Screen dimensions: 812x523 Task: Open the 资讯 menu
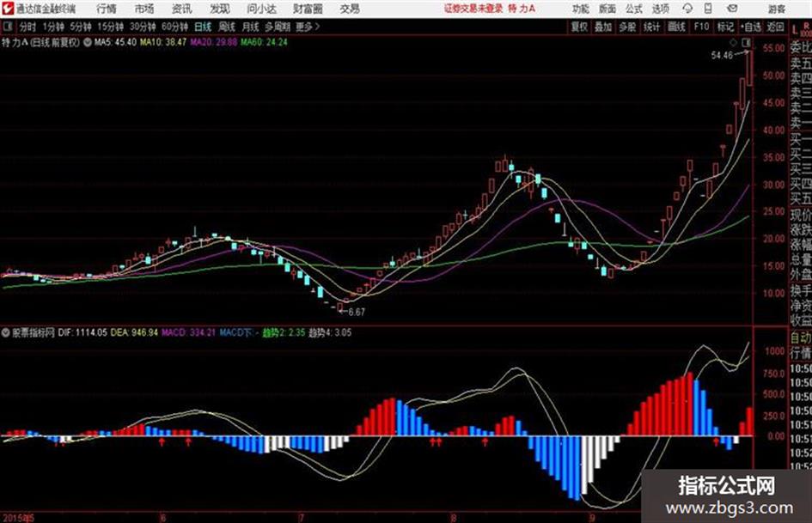pyautogui.click(x=181, y=9)
